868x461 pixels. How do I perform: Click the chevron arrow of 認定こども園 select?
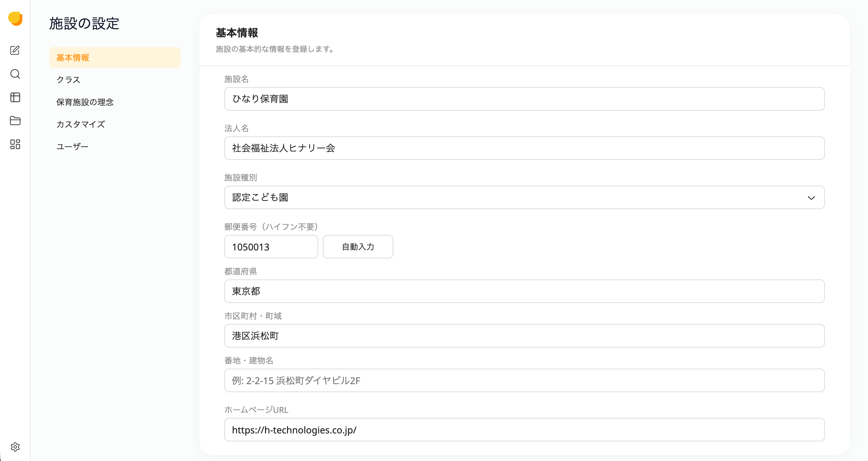click(x=811, y=198)
